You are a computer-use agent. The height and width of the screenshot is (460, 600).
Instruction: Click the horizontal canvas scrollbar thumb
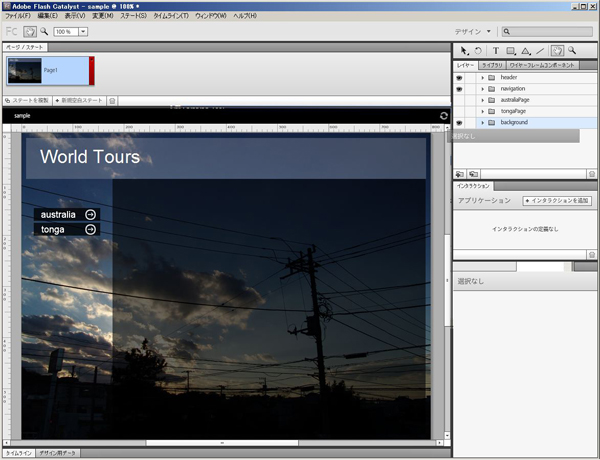pos(222,443)
